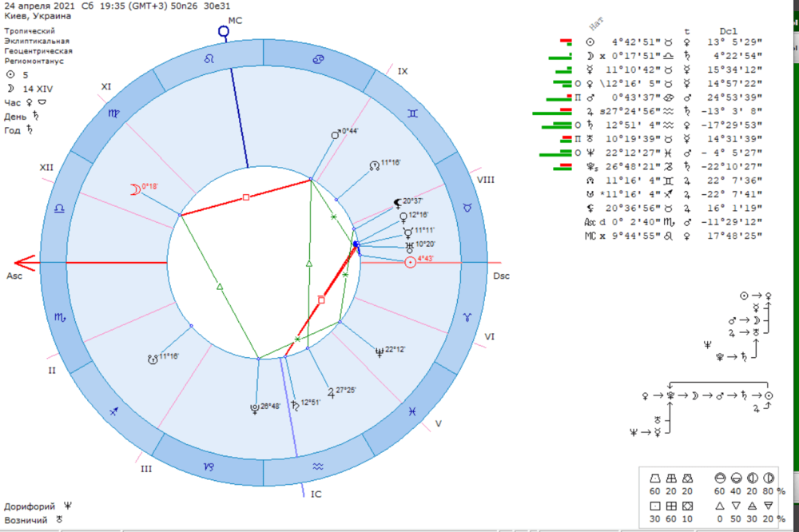
Task: Click the Venus glyph at 12°16' in the wheel
Action: (x=403, y=218)
